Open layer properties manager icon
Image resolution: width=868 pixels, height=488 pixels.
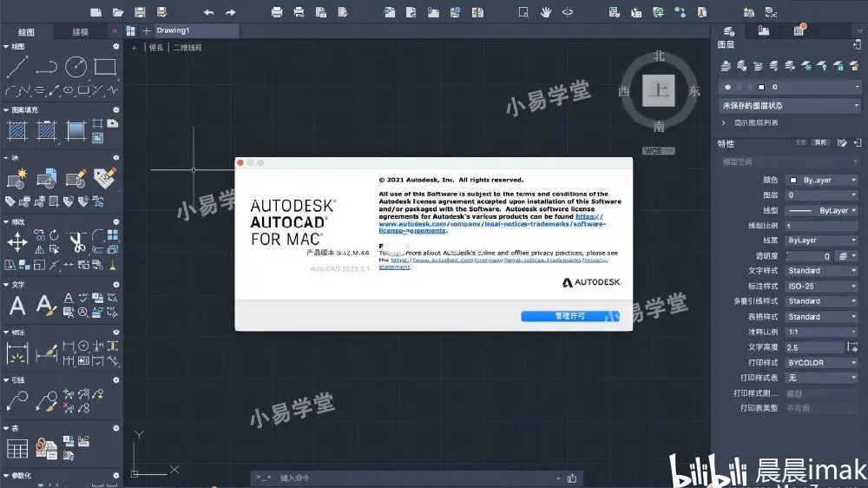726,67
